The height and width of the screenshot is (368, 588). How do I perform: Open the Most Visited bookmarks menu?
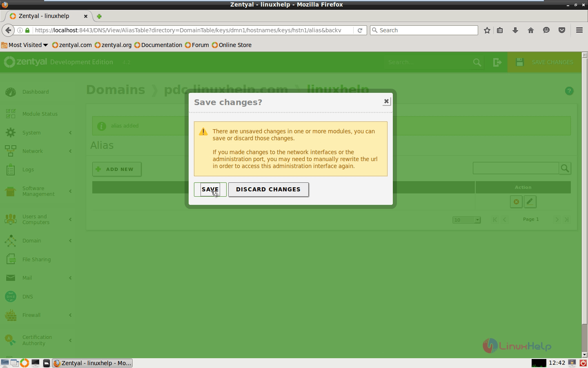click(24, 45)
